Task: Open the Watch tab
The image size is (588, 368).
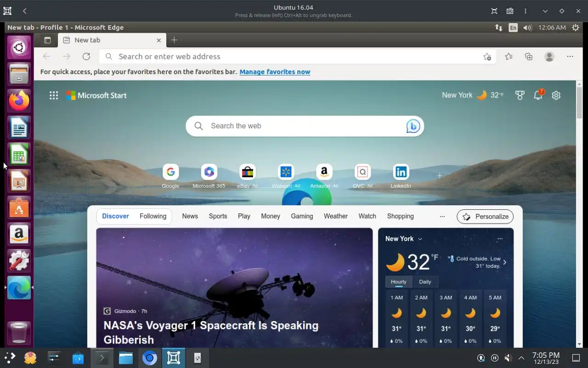Action: point(367,216)
